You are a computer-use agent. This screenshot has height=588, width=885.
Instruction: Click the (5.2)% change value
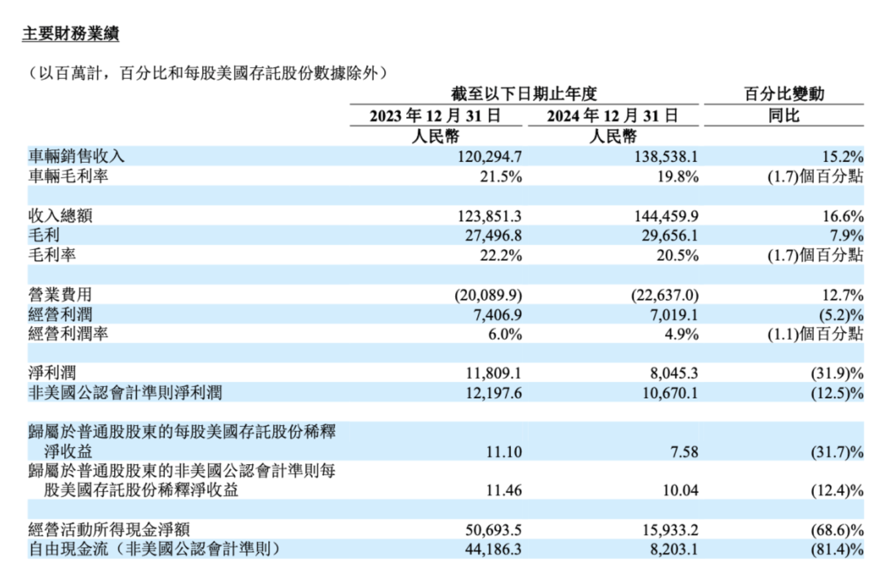pos(841,315)
